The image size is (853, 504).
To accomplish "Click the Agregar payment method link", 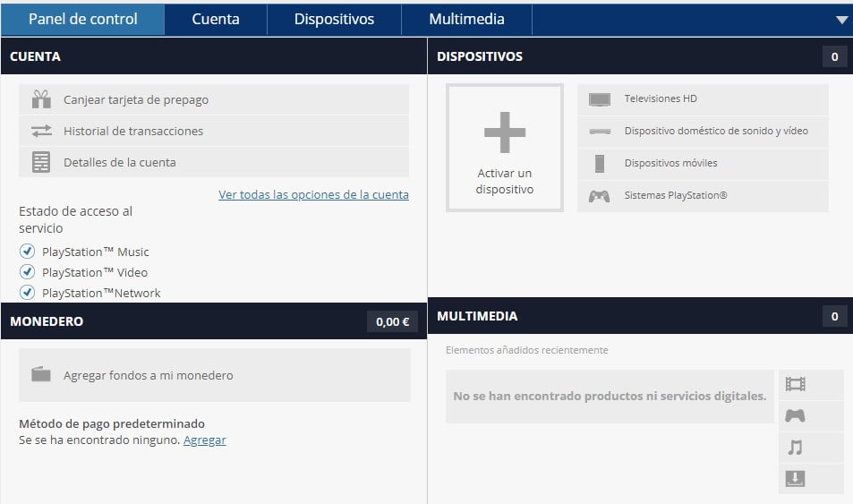I will click(205, 440).
